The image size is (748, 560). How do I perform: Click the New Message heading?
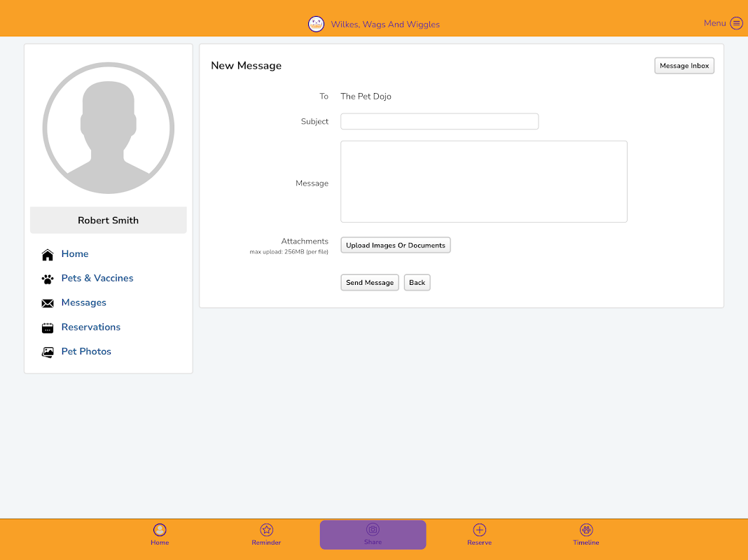[x=246, y=65]
